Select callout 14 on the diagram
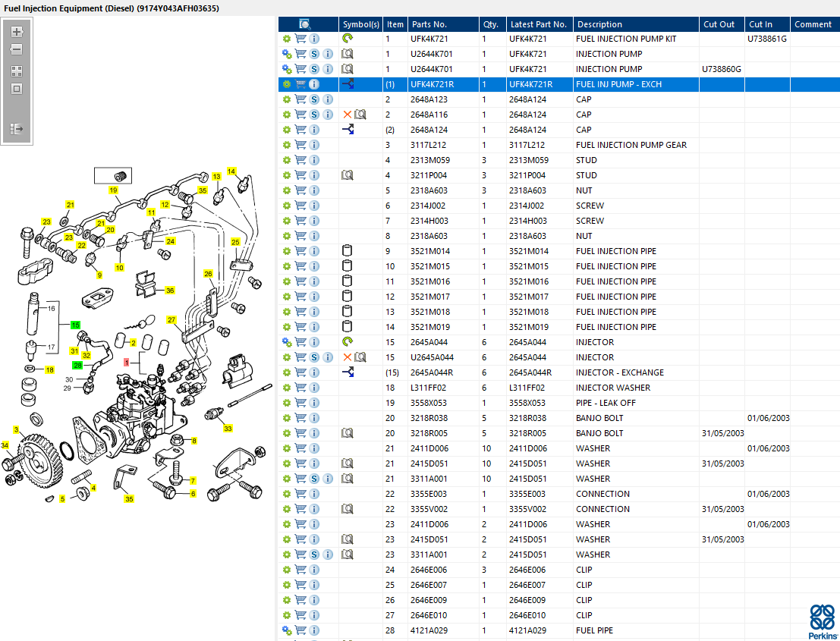Viewport: 840px width, 641px height. click(231, 171)
